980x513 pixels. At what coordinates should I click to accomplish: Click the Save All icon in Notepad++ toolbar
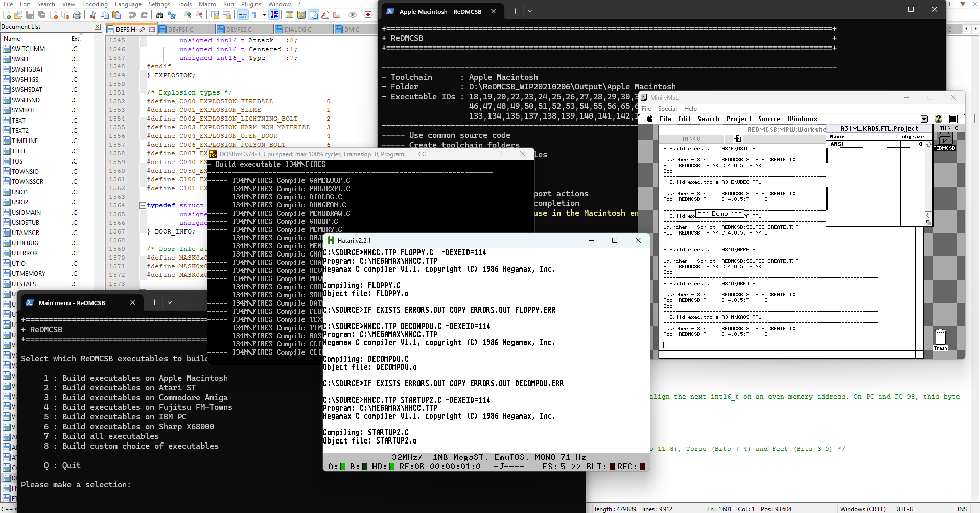42,15
